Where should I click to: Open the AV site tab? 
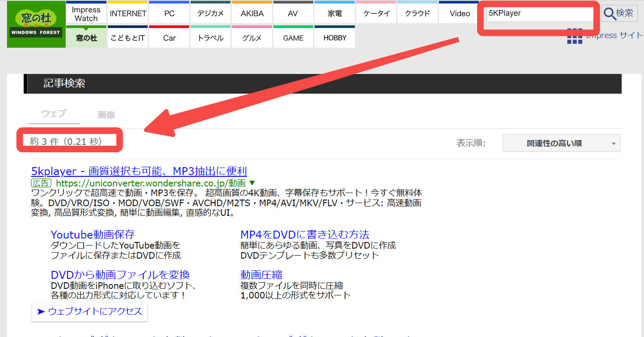(293, 12)
